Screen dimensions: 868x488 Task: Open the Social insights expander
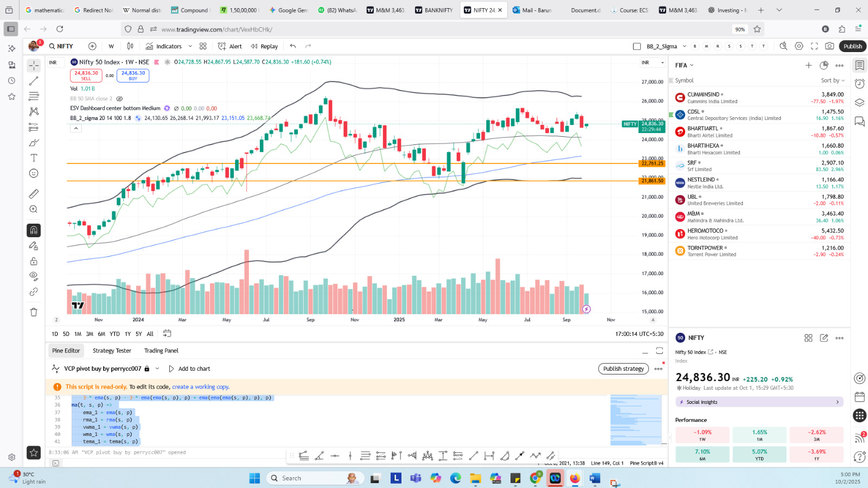[x=759, y=402]
